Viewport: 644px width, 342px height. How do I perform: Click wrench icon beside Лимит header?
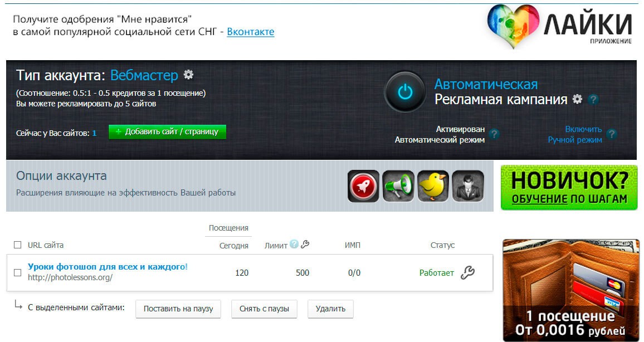click(306, 245)
